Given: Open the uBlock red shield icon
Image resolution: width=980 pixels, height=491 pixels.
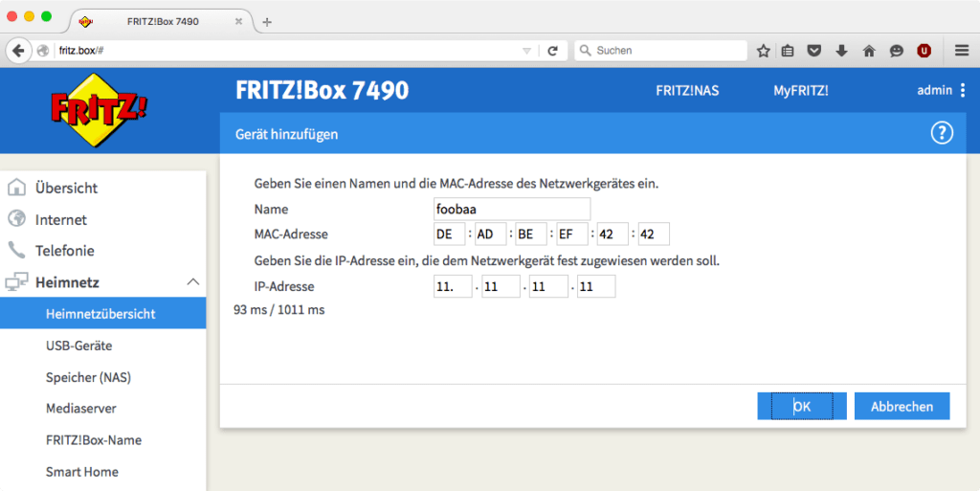Looking at the screenshot, I should tap(924, 51).
